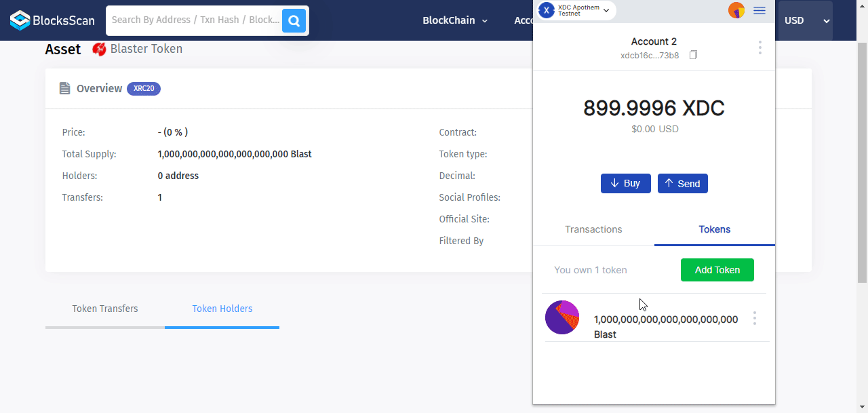Select the Token Holders tab
This screenshot has height=413, width=868.
tap(222, 309)
